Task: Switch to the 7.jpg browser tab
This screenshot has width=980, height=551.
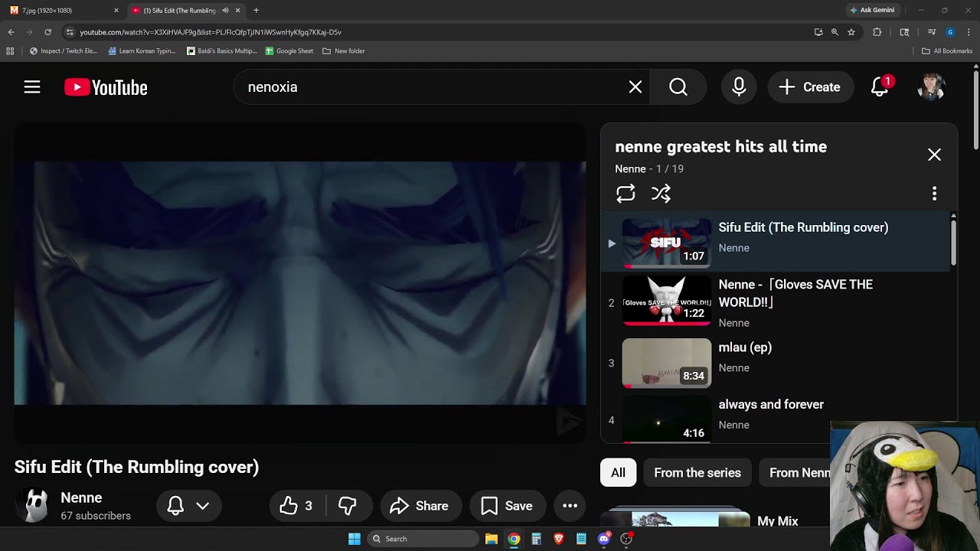Action: coord(64,11)
